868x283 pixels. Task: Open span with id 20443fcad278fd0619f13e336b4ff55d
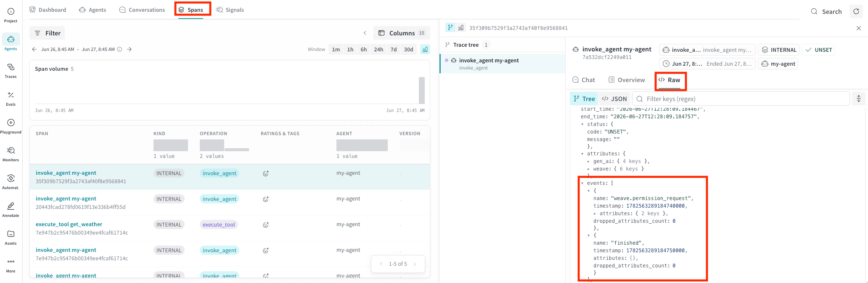(80, 207)
